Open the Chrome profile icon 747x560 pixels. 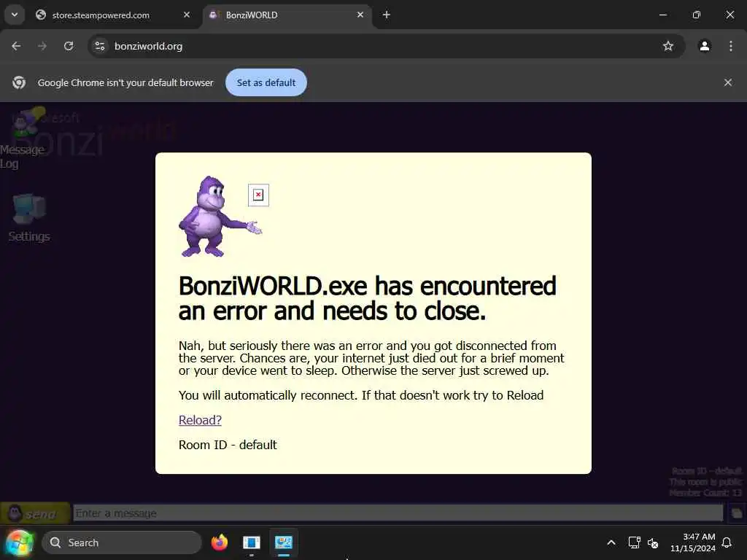[705, 46]
